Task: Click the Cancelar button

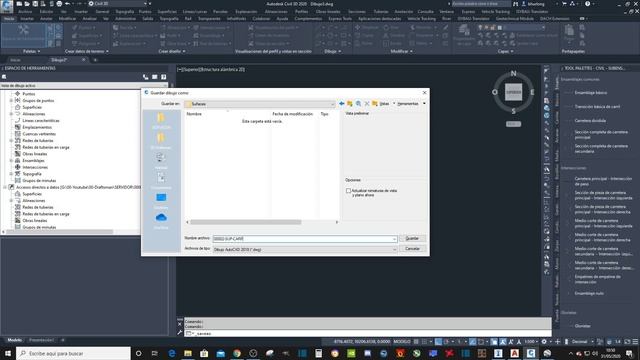Action: pos(412,249)
